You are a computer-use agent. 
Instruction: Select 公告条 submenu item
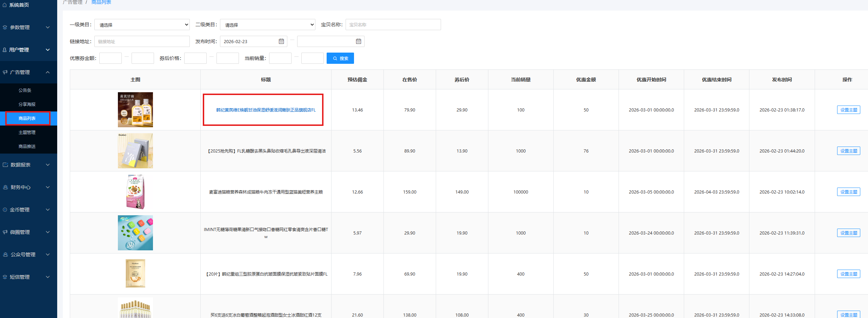(25, 90)
